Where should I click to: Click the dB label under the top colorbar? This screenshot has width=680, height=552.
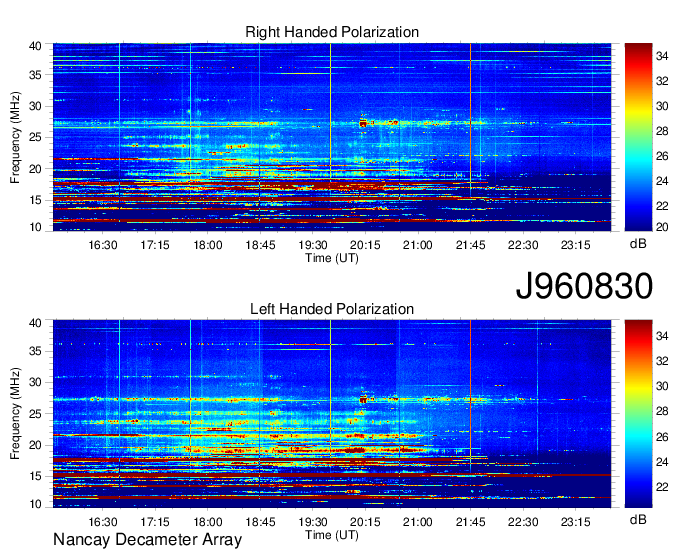pos(638,244)
